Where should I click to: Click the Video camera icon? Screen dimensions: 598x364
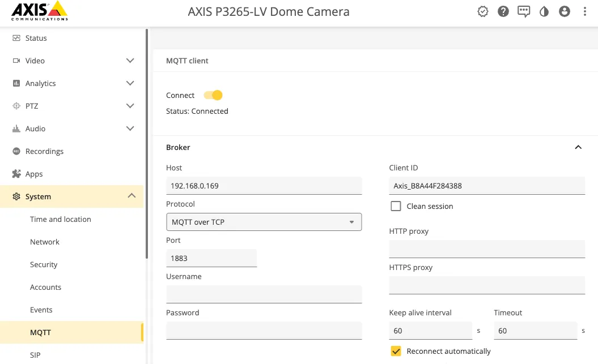[16, 61]
